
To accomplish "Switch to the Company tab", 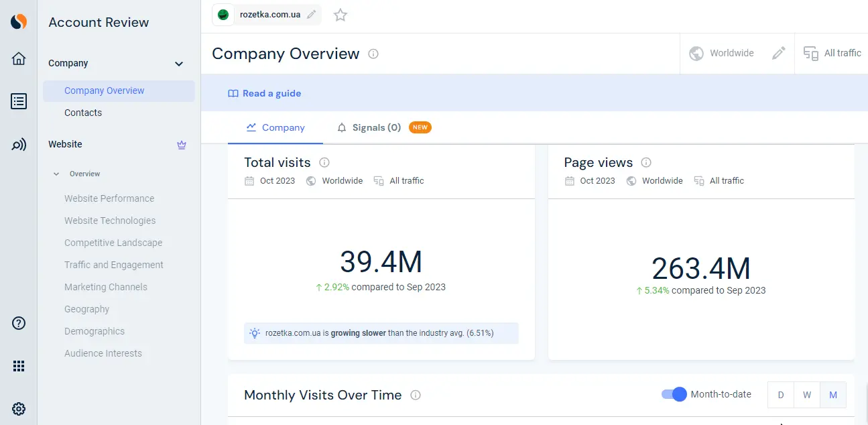I will pos(275,127).
